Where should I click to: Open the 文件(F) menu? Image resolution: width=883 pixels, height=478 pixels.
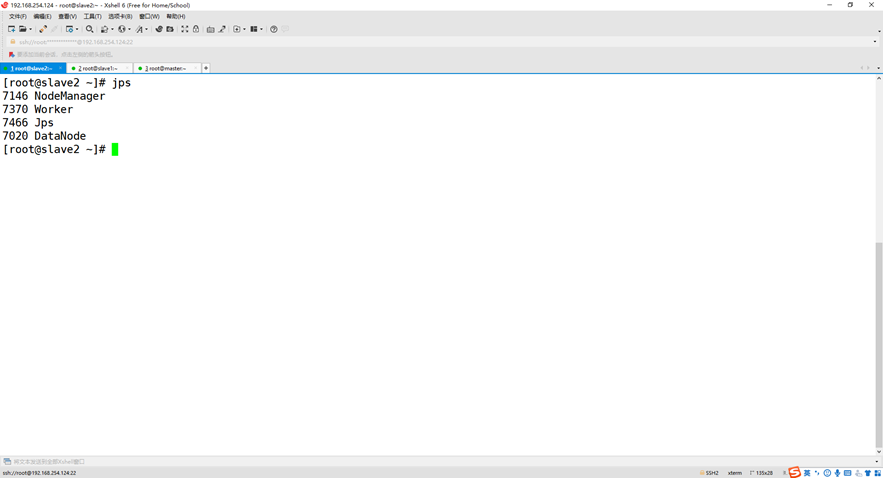click(17, 16)
